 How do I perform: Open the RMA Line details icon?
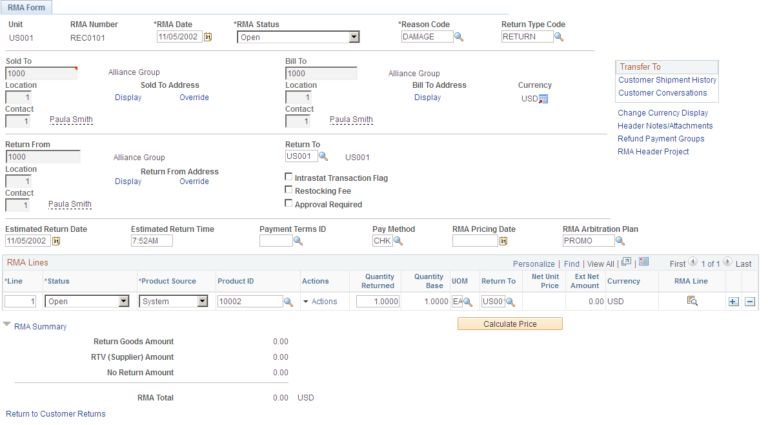(692, 301)
